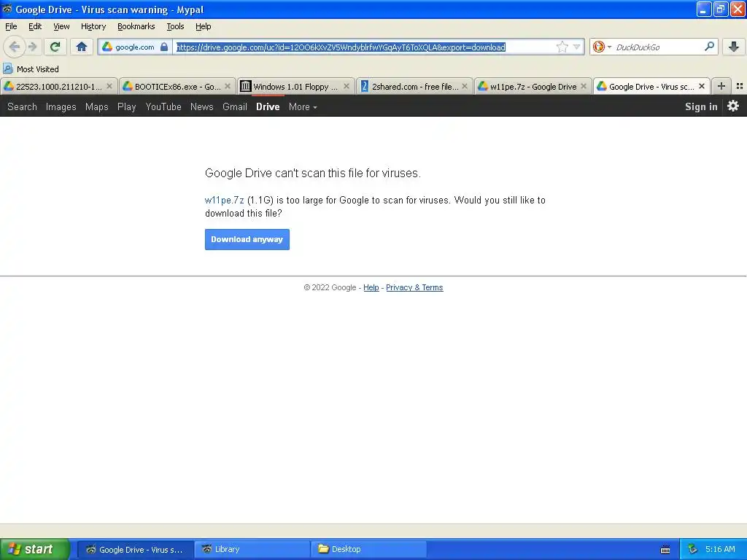
Task: Click the google.com site identity label
Action: 135,47
